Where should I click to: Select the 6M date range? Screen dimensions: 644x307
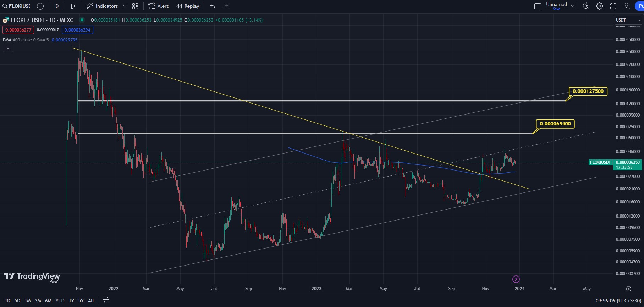tap(48, 301)
